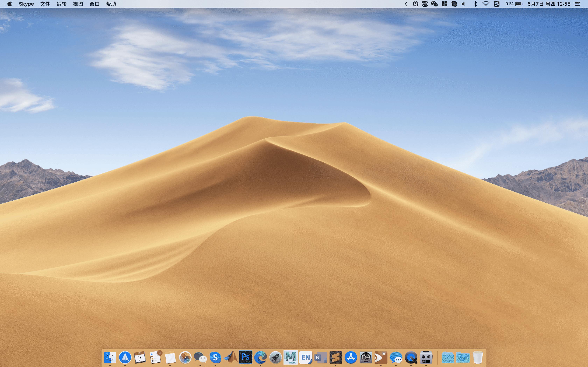Open the Maya app in Dock
The height and width of the screenshot is (367, 588).
click(x=291, y=357)
